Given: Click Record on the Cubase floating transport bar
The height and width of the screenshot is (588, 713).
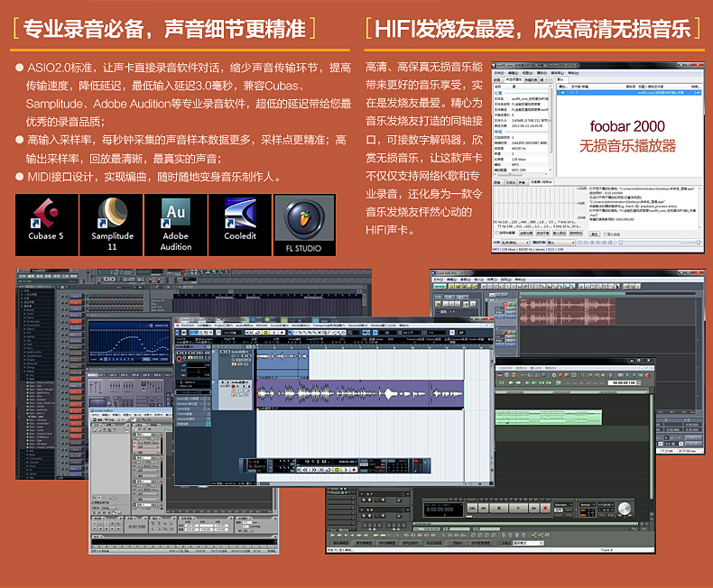Looking at the screenshot, I should (x=354, y=470).
